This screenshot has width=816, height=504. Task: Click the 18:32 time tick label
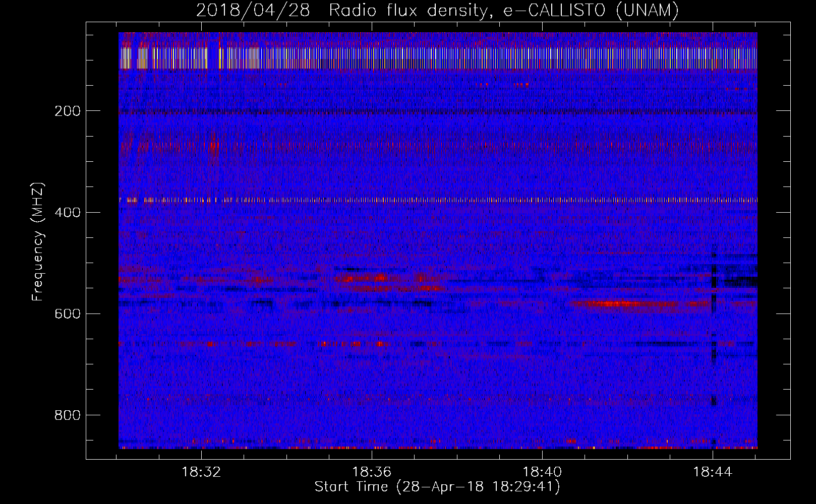[x=201, y=472]
